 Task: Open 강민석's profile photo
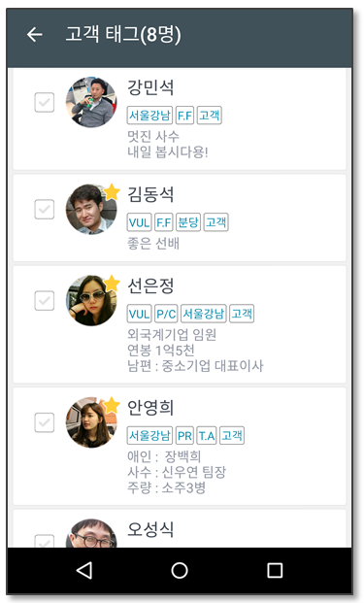91,102
